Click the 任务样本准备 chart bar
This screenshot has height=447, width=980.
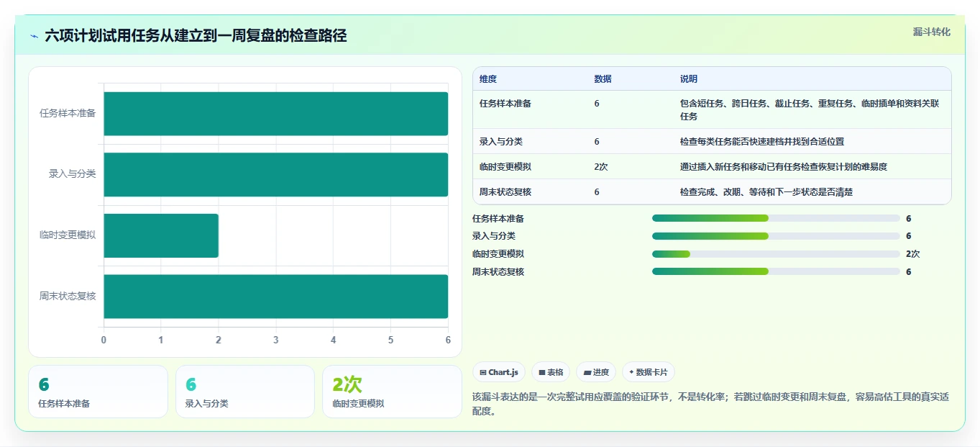[x=276, y=114]
